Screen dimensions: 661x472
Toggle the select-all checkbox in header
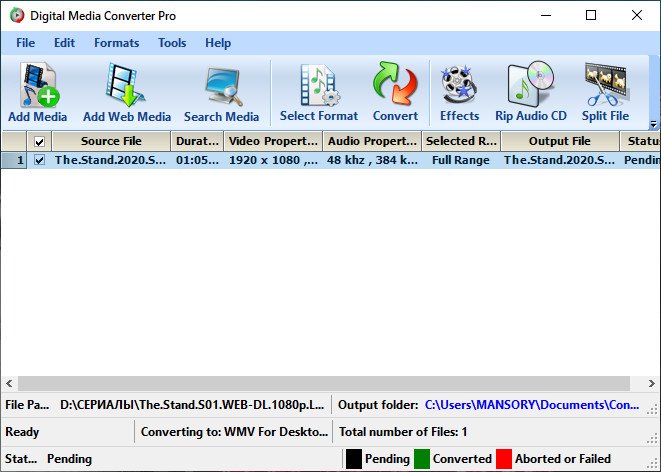pyautogui.click(x=39, y=142)
